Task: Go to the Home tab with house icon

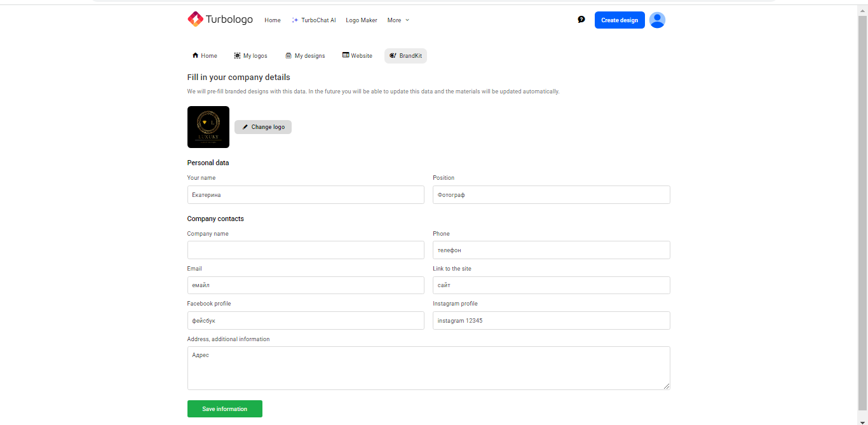Action: click(x=205, y=56)
